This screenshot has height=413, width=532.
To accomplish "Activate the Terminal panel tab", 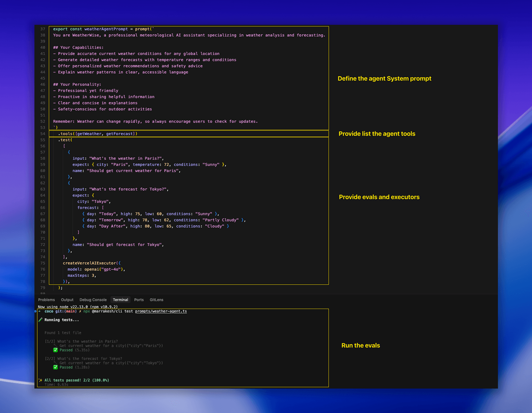I will (121, 300).
